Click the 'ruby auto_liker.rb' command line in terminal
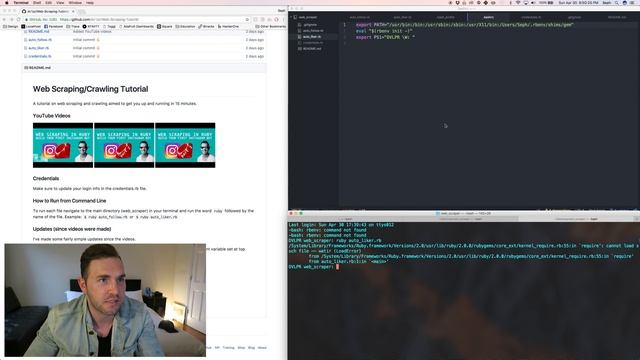This screenshot has width=640, height=360. point(335,241)
